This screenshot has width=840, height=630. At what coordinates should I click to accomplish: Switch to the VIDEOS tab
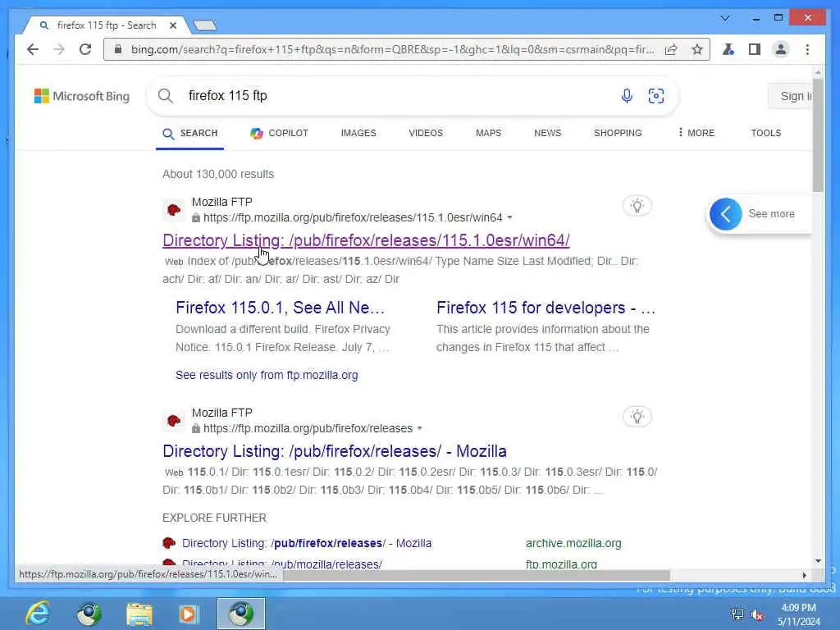tap(426, 134)
